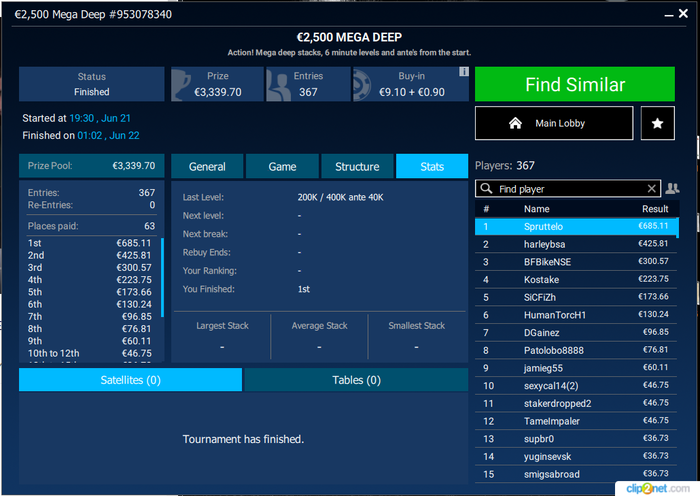Close the Mega Deep tournament window

[x=683, y=13]
